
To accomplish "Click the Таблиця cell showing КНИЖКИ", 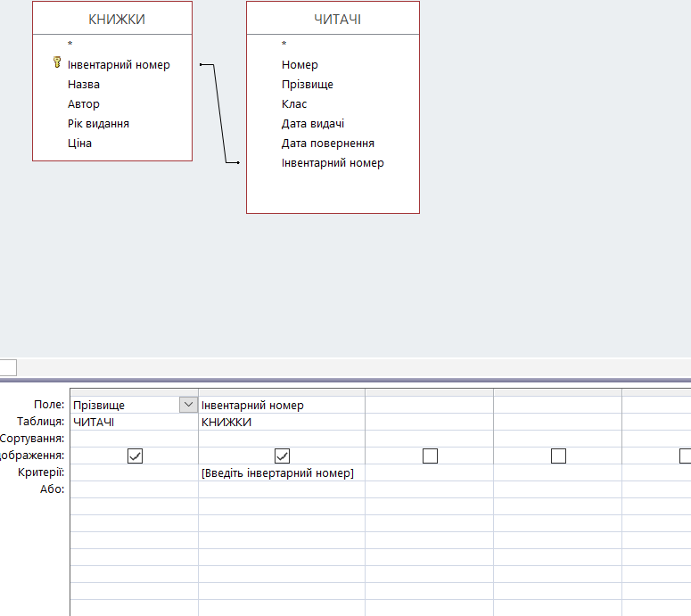I will pos(282,422).
